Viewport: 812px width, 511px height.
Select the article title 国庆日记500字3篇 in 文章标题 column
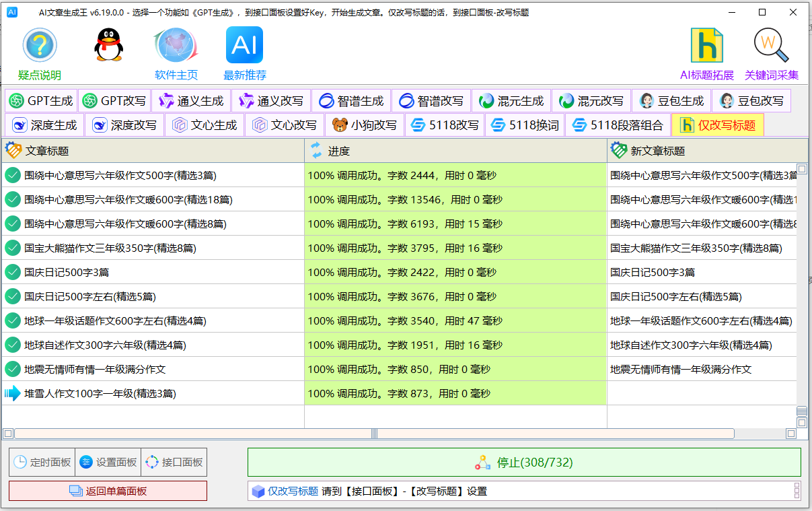coord(67,273)
